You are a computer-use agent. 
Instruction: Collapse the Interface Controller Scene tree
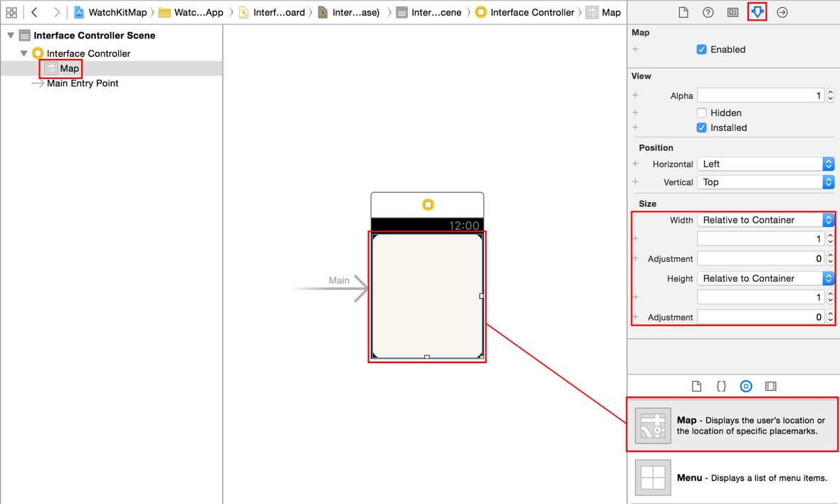(10, 34)
